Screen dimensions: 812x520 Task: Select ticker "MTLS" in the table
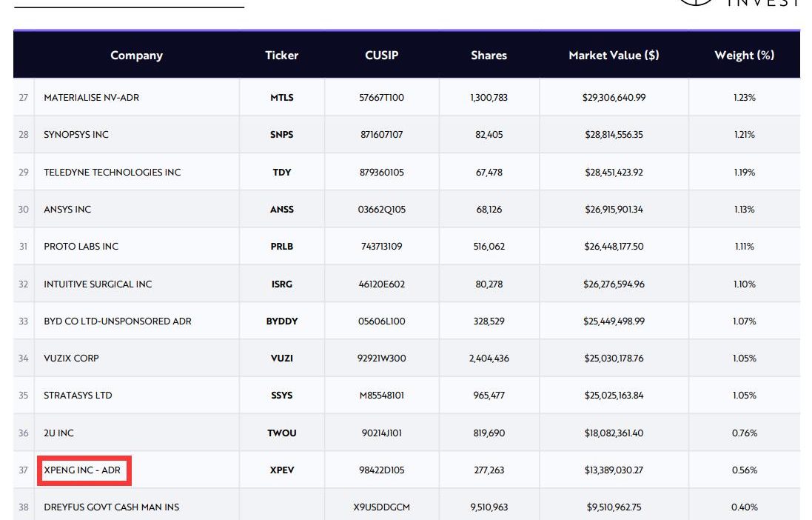(x=282, y=98)
